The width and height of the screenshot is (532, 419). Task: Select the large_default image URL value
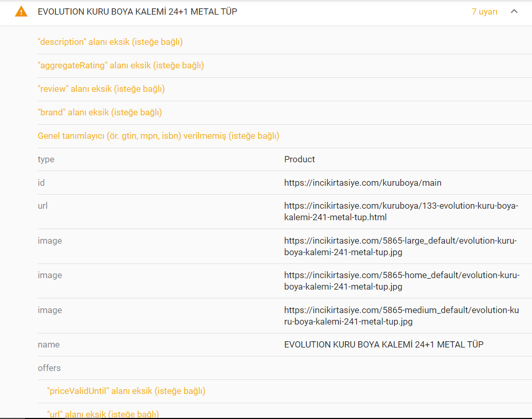(x=401, y=246)
